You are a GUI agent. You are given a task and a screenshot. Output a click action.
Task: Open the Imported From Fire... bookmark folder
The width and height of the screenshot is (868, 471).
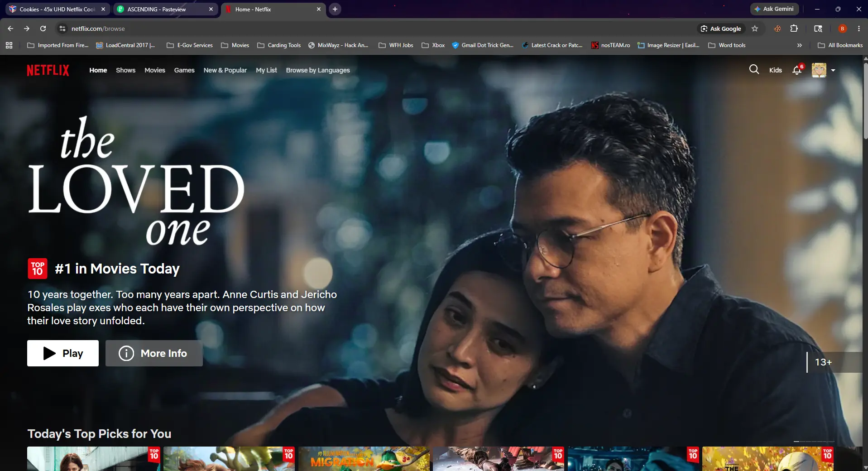click(x=58, y=45)
